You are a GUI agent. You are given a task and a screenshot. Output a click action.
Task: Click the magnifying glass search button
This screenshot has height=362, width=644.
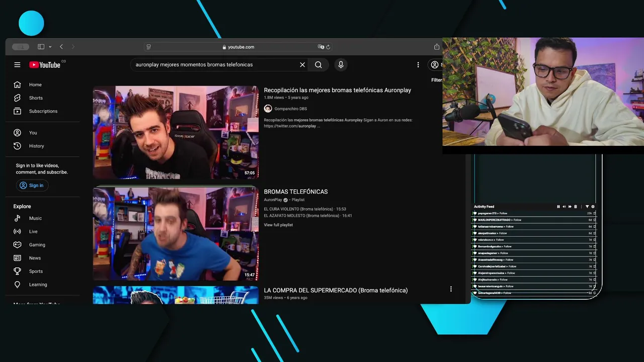pyautogui.click(x=318, y=65)
